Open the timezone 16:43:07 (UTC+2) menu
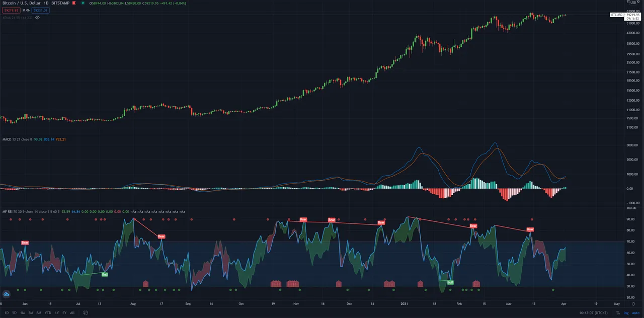Viewport: 644px width, 318px height. [x=594, y=312]
